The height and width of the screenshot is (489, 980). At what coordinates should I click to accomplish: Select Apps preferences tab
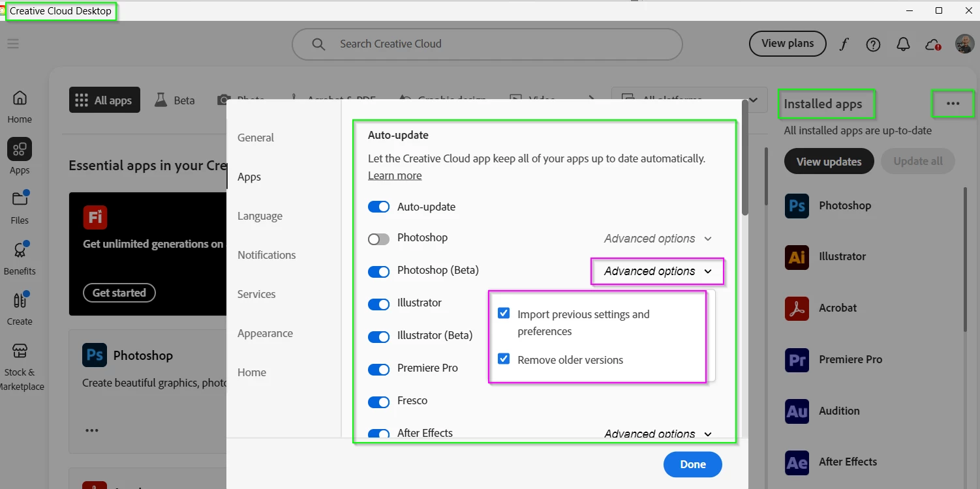pyautogui.click(x=249, y=177)
